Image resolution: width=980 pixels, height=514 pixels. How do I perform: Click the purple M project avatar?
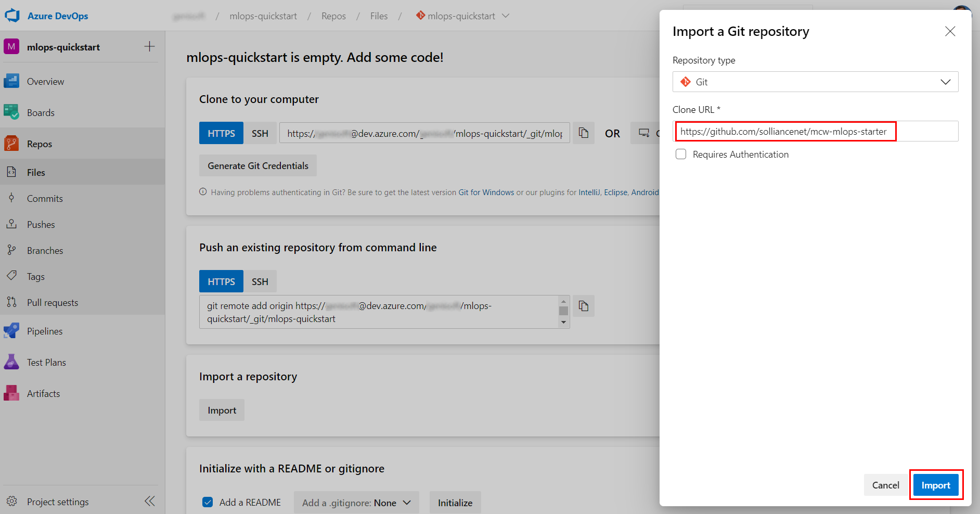[x=11, y=46]
